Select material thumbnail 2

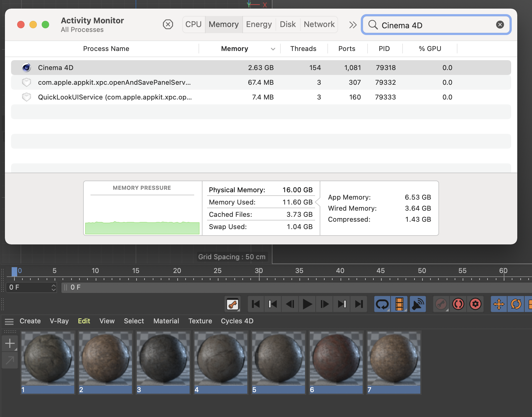105,362
